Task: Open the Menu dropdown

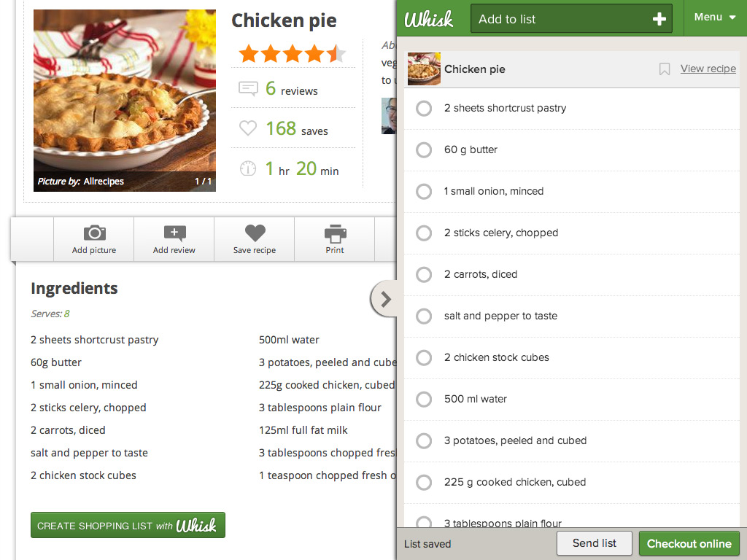Action: click(715, 17)
